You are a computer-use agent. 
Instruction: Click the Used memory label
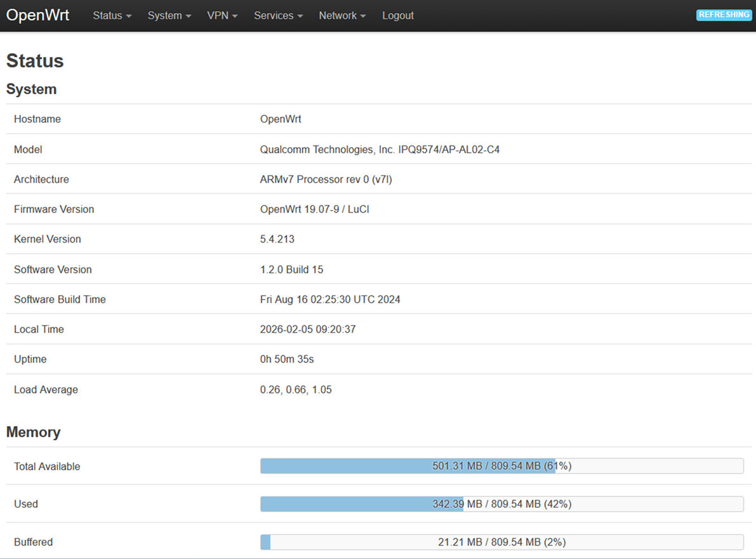(x=25, y=504)
